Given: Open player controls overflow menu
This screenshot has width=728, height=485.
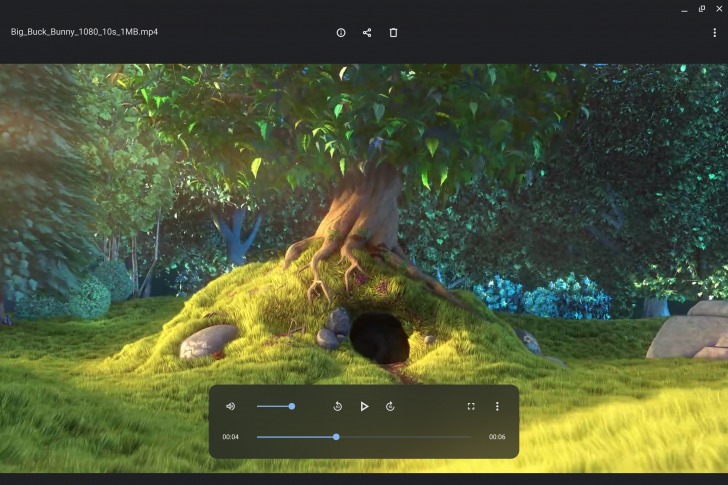Looking at the screenshot, I should pyautogui.click(x=497, y=407).
